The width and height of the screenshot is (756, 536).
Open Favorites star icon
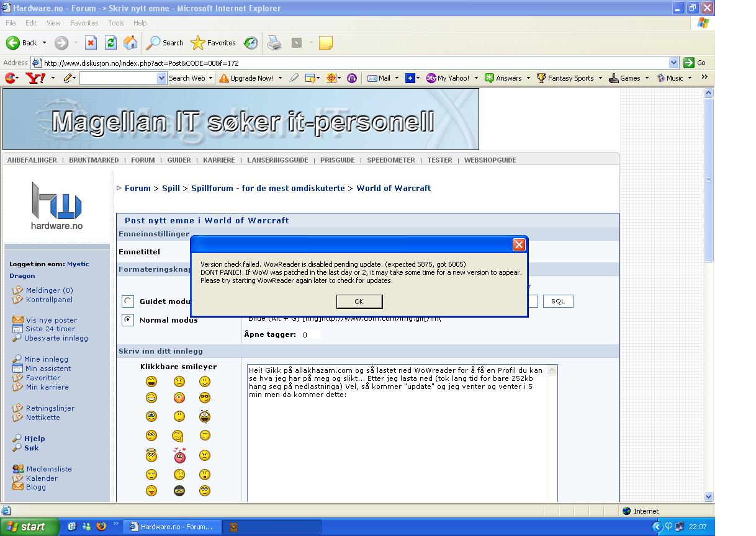198,43
